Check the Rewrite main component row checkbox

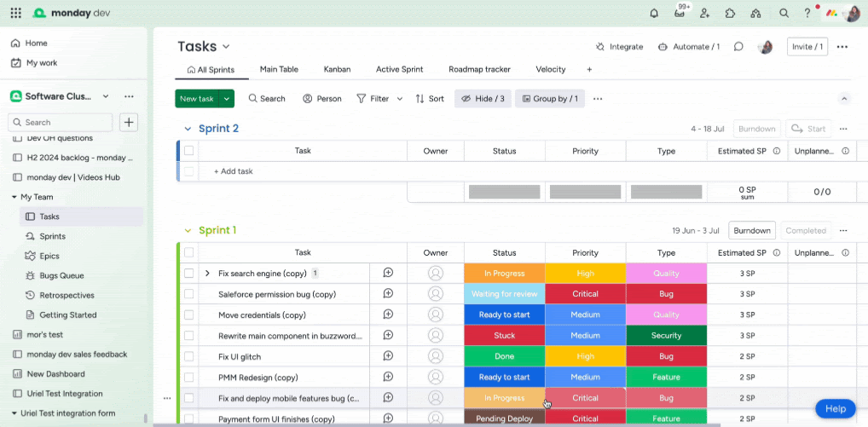click(x=188, y=336)
